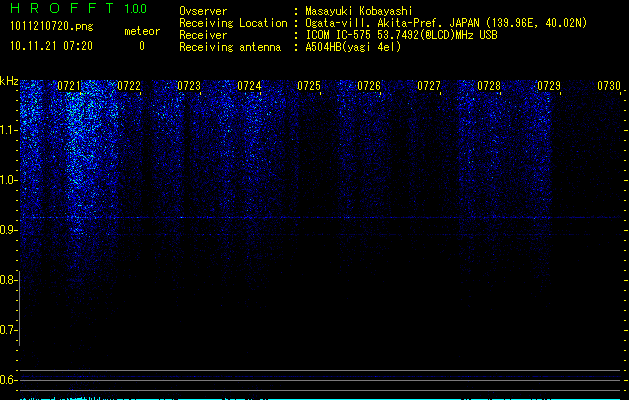The image size is (629, 400).
Task: Click the 0.8 kHz axis label
Action: pos(8,280)
